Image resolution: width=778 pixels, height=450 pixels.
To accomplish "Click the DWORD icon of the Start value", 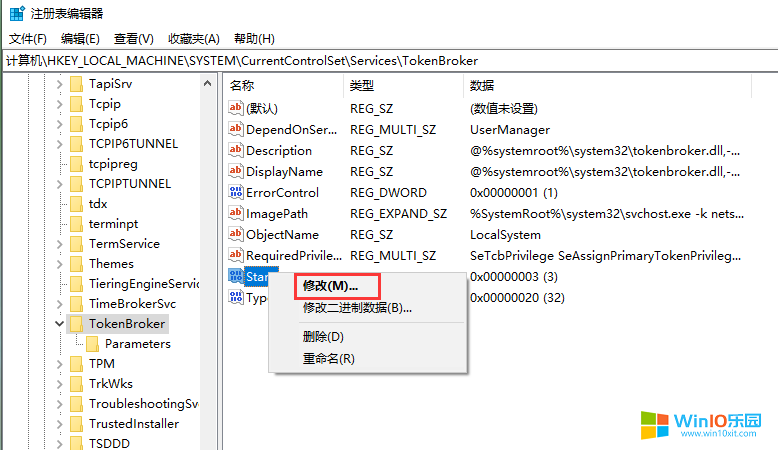I will tap(236, 276).
